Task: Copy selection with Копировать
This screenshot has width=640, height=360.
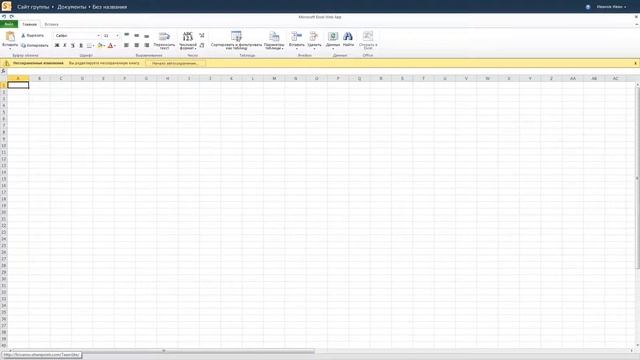Action: 35,45
